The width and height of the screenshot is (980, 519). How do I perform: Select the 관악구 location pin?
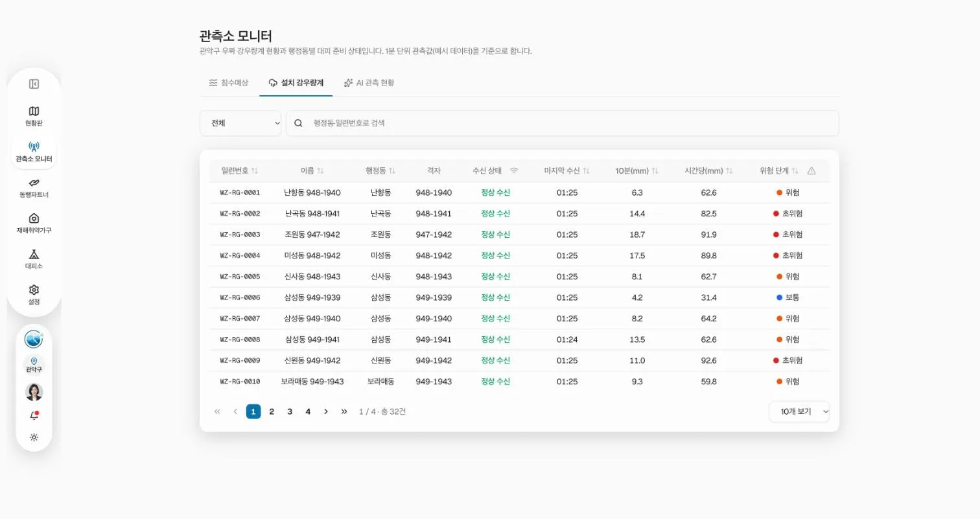pos(34,365)
